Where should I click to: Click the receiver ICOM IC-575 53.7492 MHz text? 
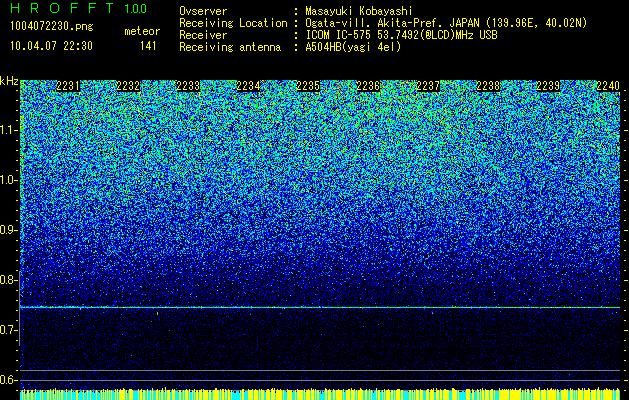401,35
